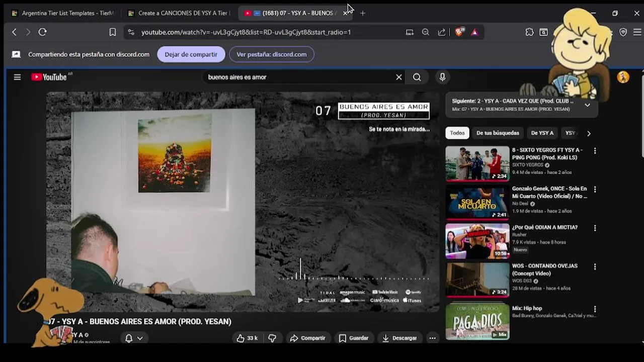This screenshot has height=362, width=644.
Task: Go back with the browser back arrow
Action: pyautogui.click(x=14, y=32)
